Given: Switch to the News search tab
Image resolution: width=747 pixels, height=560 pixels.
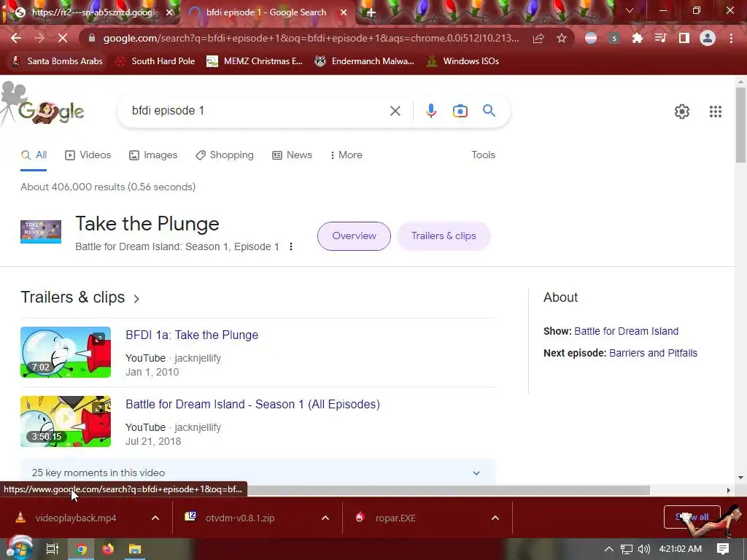Looking at the screenshot, I should click(x=292, y=155).
